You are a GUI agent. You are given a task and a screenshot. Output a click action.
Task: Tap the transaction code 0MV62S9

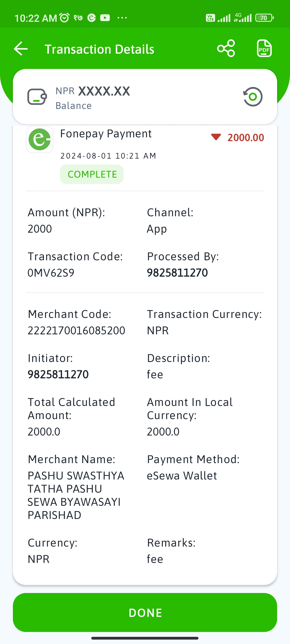point(51,273)
